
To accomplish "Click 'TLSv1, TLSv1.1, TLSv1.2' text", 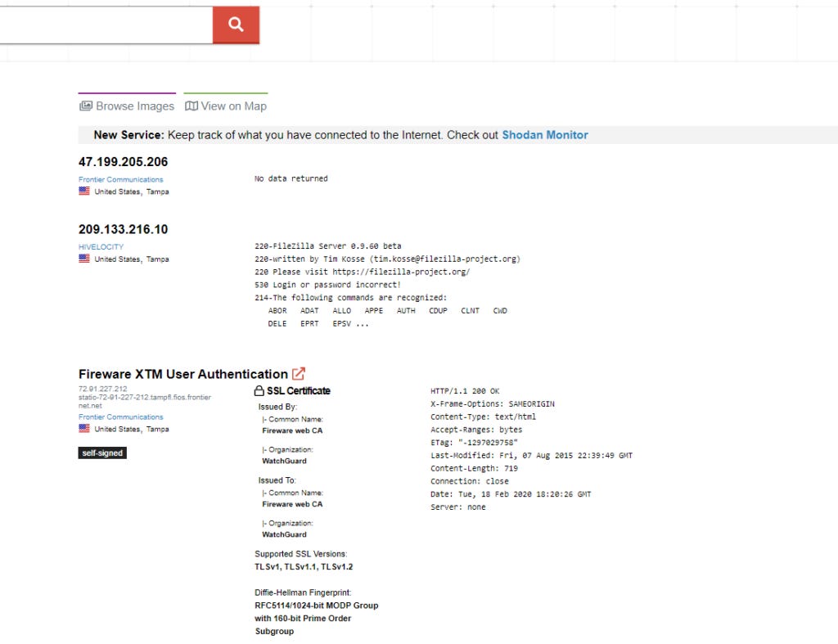I will (304, 567).
